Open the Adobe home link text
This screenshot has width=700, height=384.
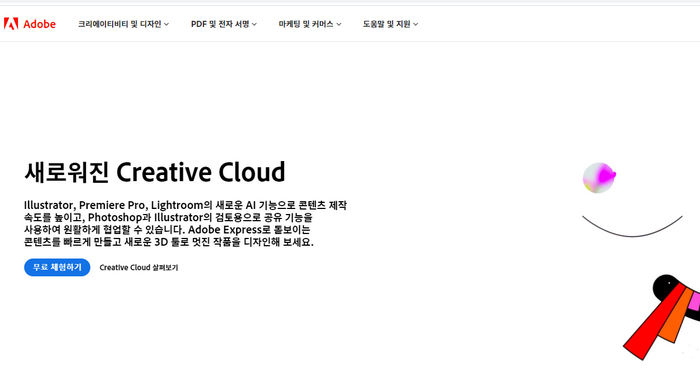coord(39,24)
